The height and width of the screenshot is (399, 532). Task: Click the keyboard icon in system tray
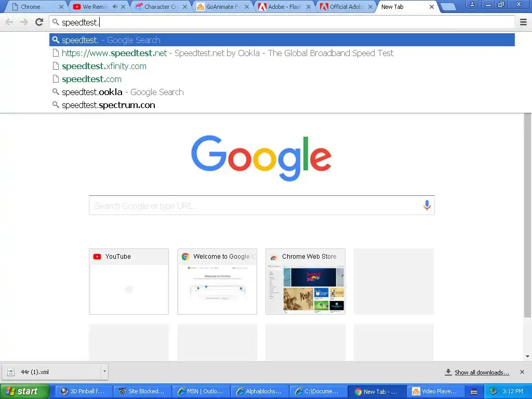[x=474, y=392]
